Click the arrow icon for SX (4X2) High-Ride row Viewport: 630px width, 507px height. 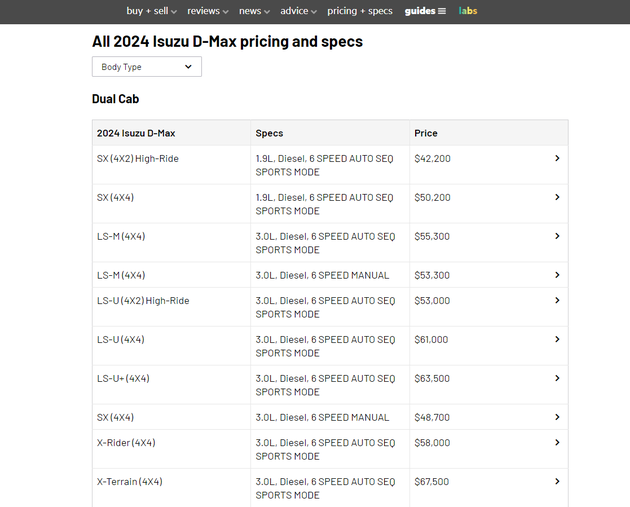[557, 158]
